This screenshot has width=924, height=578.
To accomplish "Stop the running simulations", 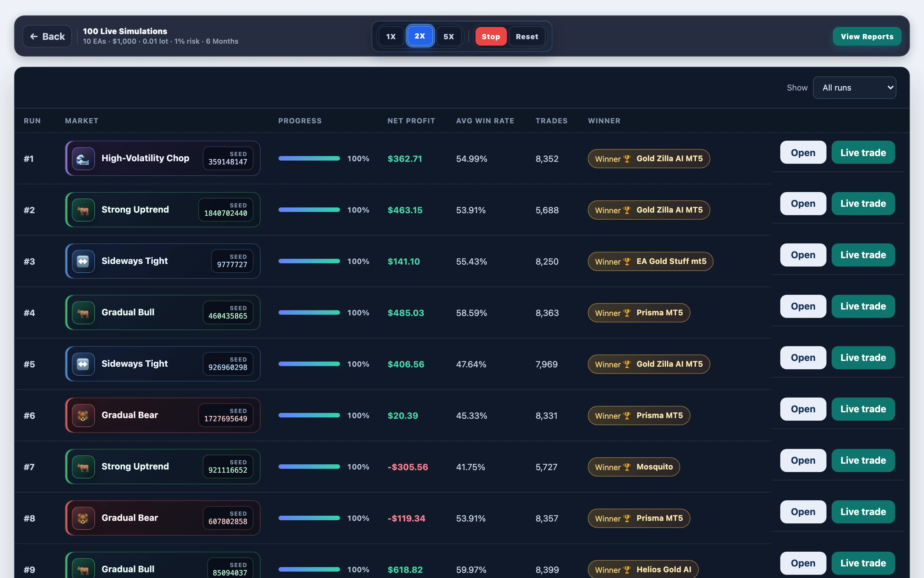I will (491, 36).
